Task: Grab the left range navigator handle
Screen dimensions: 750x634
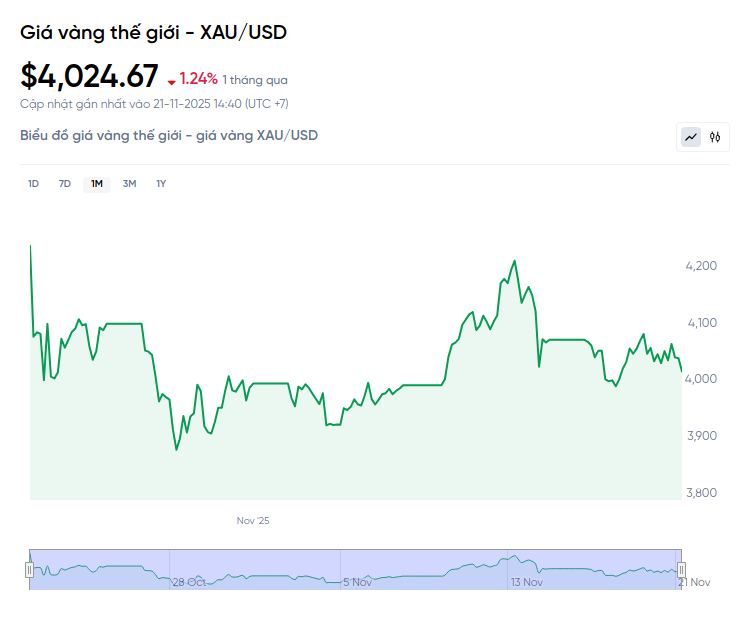Action: point(29,569)
